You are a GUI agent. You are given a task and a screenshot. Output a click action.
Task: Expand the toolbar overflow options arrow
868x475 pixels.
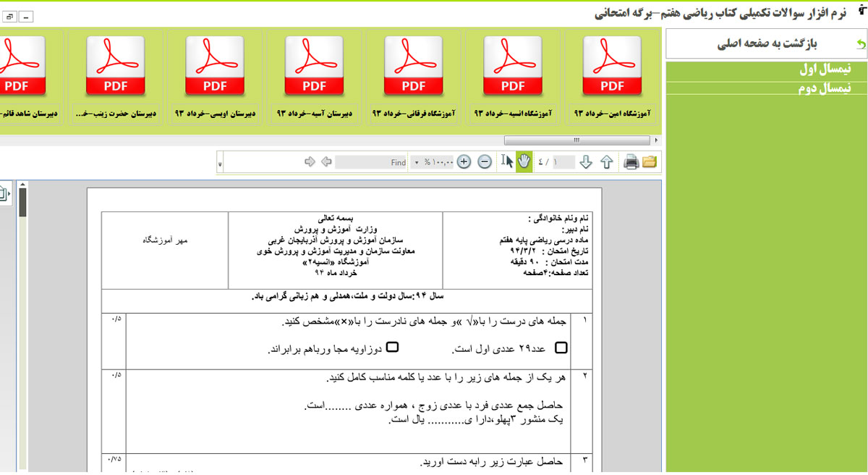click(220, 163)
